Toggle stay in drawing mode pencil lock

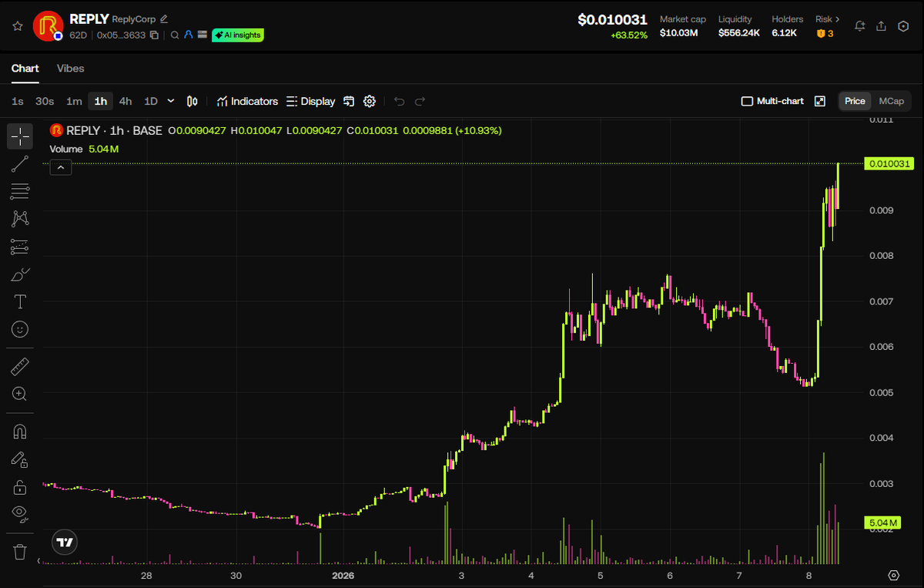point(20,459)
